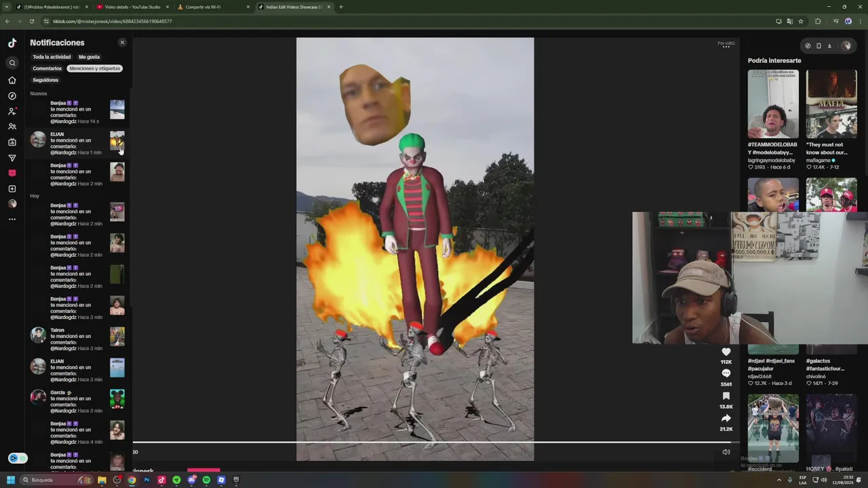Open Spotify from the taskbar
The width and height of the screenshot is (868, 488).
tap(206, 480)
